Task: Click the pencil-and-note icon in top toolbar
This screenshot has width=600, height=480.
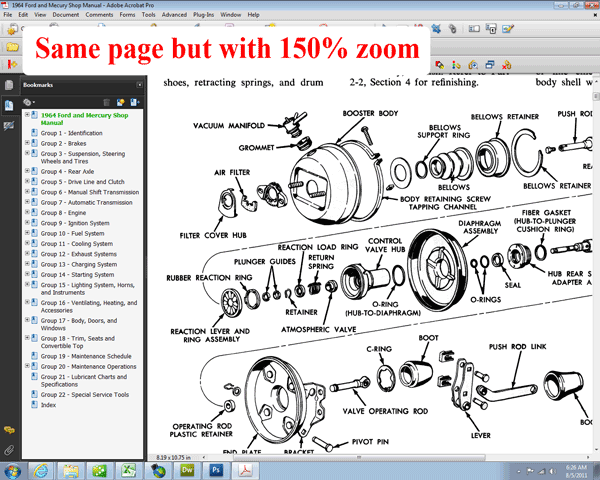Action: point(508,29)
